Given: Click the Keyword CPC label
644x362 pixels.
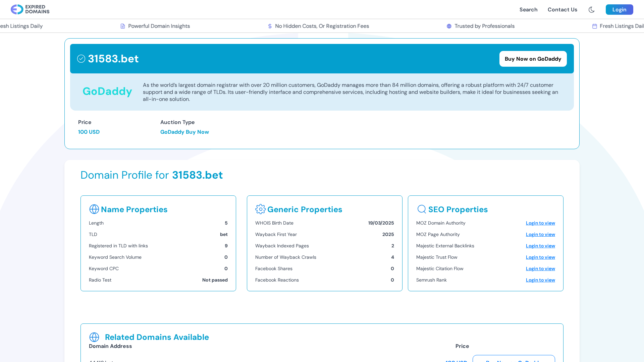Looking at the screenshot, I should [x=104, y=269].
